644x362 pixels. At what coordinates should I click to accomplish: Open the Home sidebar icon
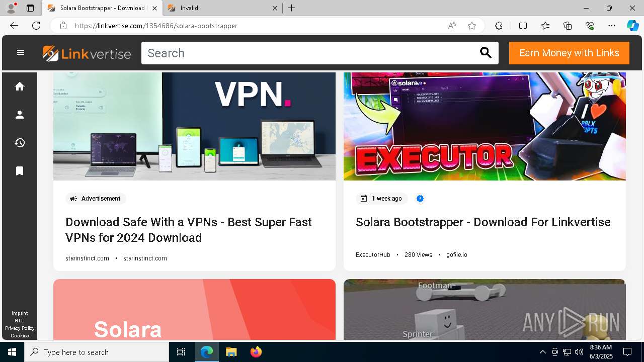20,86
